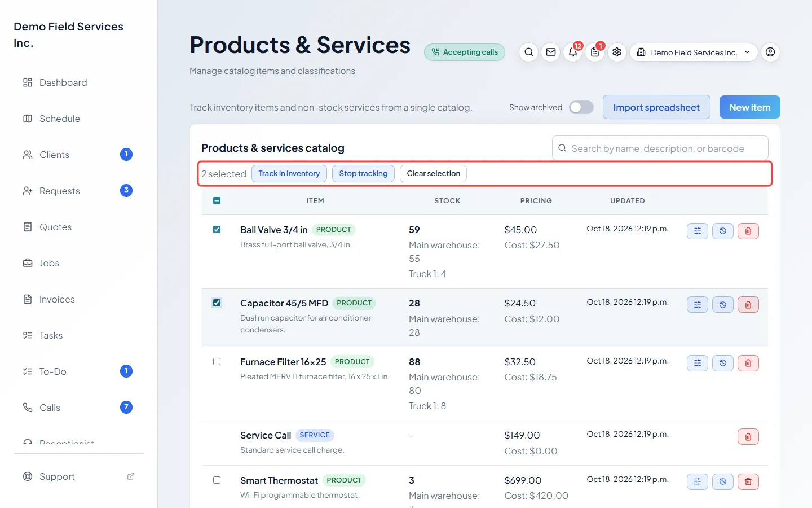Check the Smart Thermostat checkbox
The height and width of the screenshot is (508, 812).
(217, 480)
